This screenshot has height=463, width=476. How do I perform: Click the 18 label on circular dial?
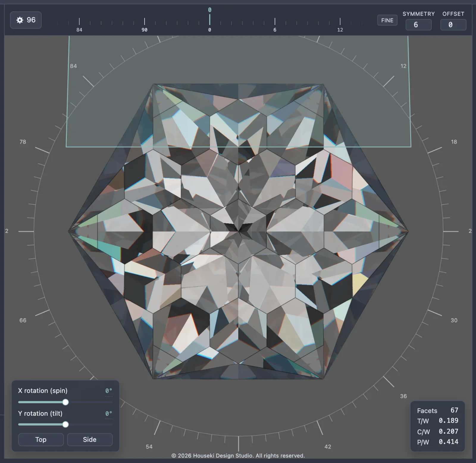pos(454,142)
